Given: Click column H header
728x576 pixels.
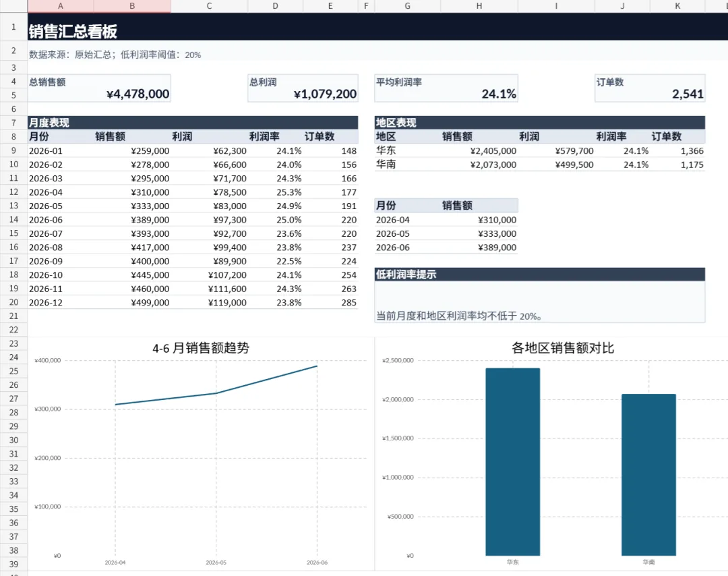Looking at the screenshot, I should pos(479,6).
